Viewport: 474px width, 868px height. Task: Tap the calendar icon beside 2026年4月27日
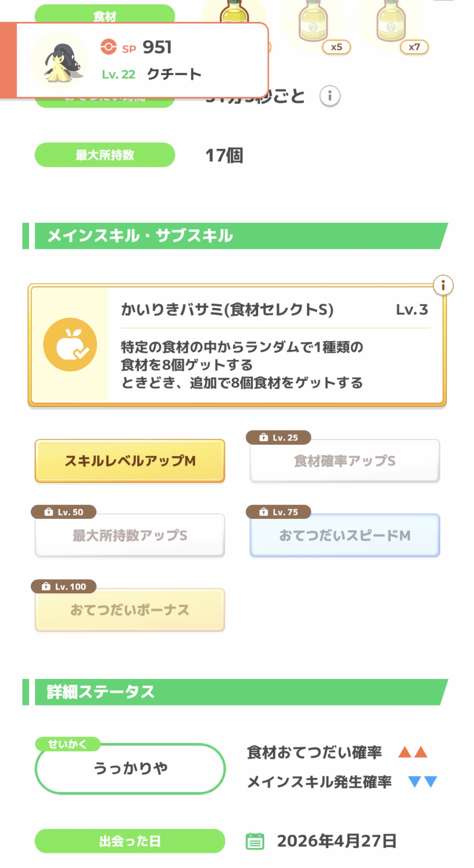255,841
